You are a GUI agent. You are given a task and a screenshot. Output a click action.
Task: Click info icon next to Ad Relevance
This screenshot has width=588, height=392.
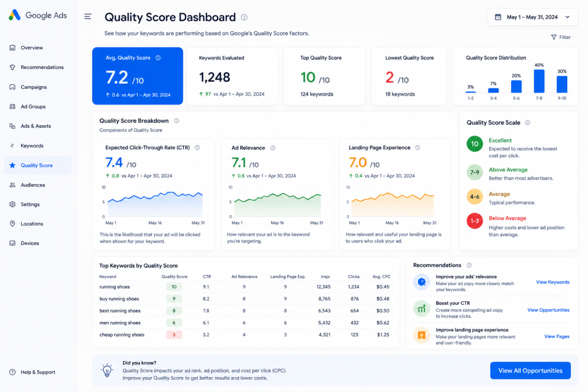coord(273,148)
